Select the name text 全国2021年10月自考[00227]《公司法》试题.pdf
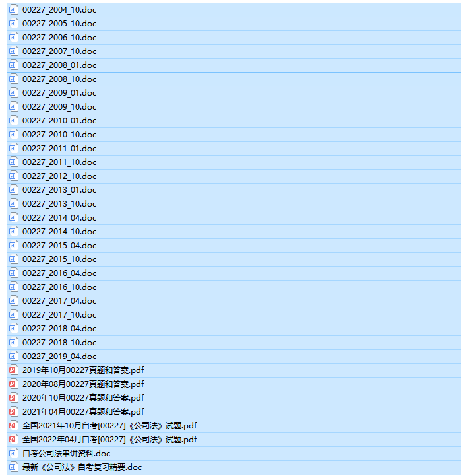The height and width of the screenshot is (476, 461). (109, 426)
